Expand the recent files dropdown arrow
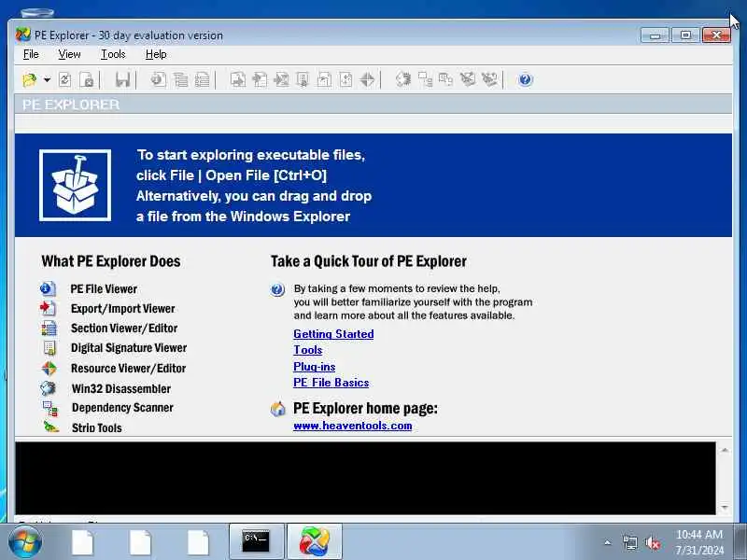747x560 pixels. 47,80
